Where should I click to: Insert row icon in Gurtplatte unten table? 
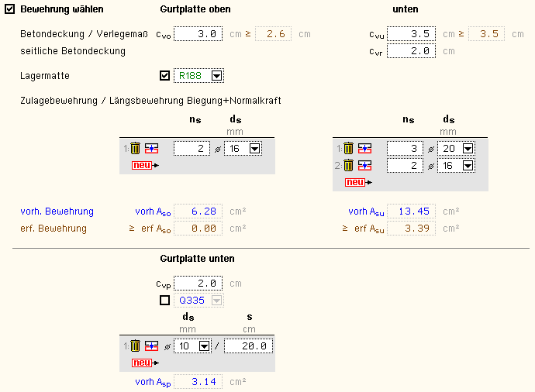(x=150, y=346)
